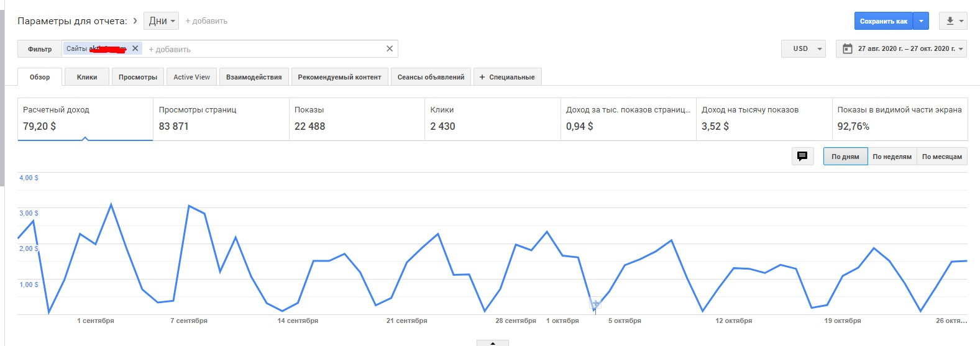Click the 12 октября axis label
The width and height of the screenshot is (980, 346).
734,321
